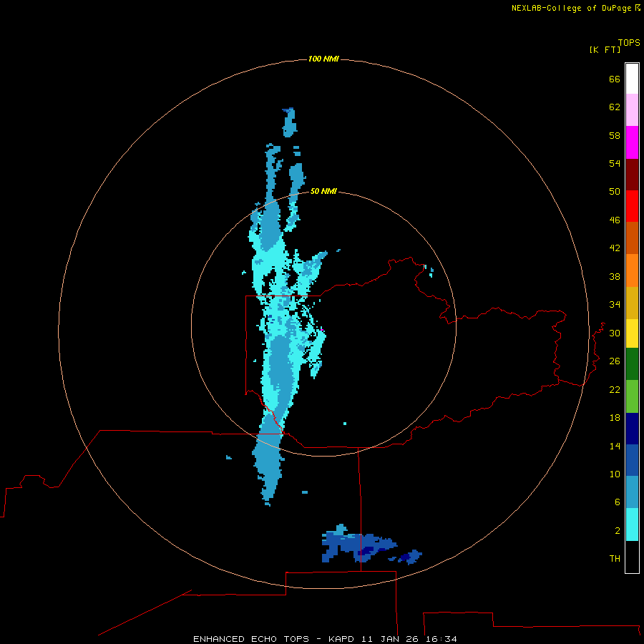This screenshot has height=644, width=644.
Task: Click the 100 NMI range ring label
Action: [x=323, y=59]
